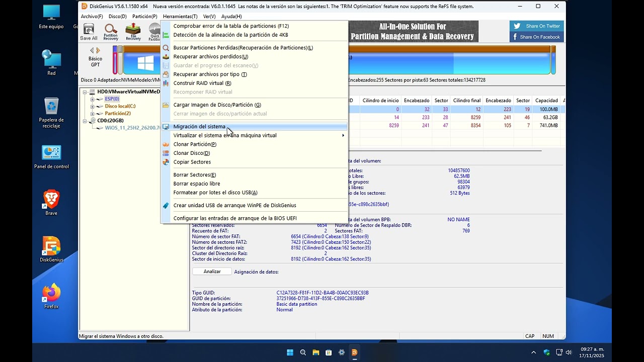Select Recuperar archivos perdidos entry
The image size is (644, 362).
pos(254,57)
